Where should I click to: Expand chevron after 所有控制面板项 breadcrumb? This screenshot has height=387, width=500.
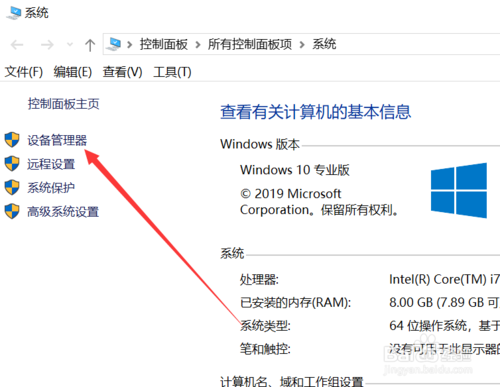click(x=302, y=44)
